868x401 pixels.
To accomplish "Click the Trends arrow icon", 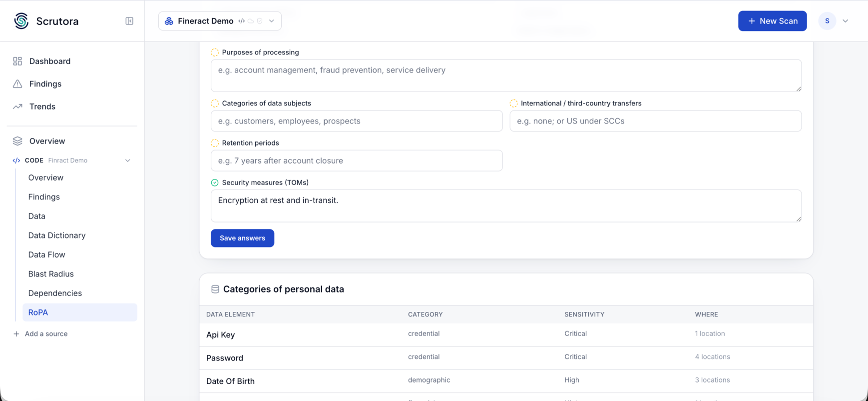I will tap(17, 106).
